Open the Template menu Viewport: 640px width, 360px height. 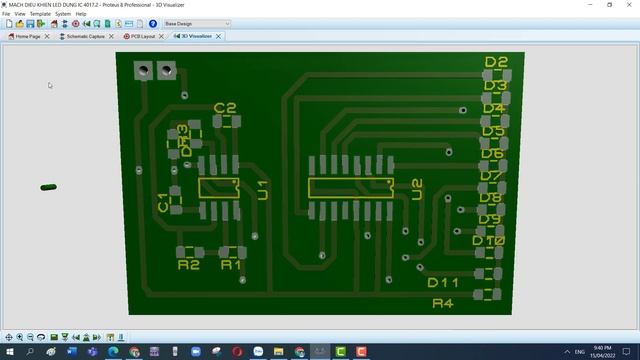coord(40,14)
